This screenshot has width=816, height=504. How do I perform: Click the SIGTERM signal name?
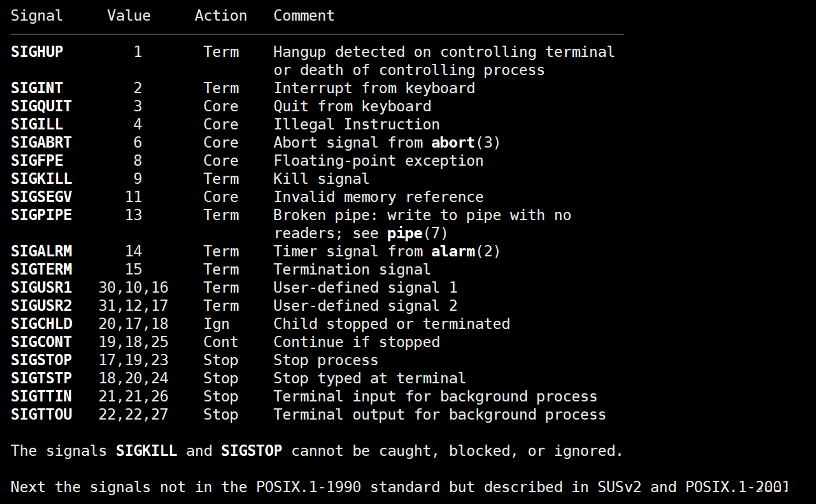[x=41, y=270]
